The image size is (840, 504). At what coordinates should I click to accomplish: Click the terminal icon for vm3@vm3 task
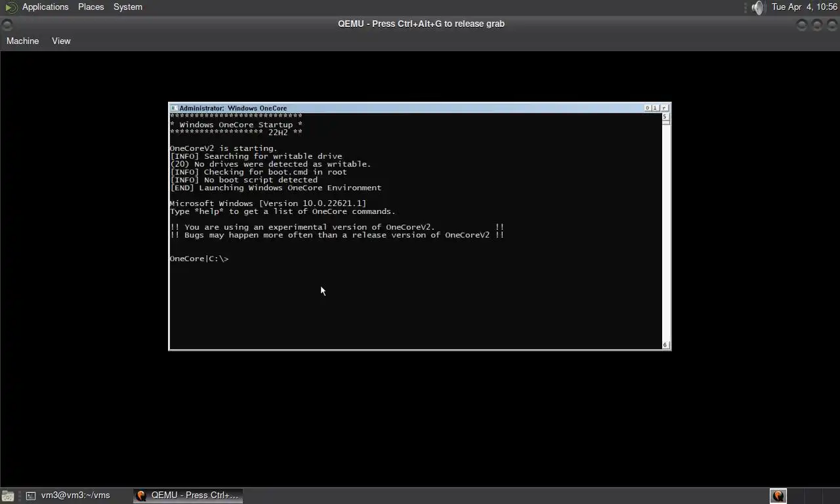[30, 495]
